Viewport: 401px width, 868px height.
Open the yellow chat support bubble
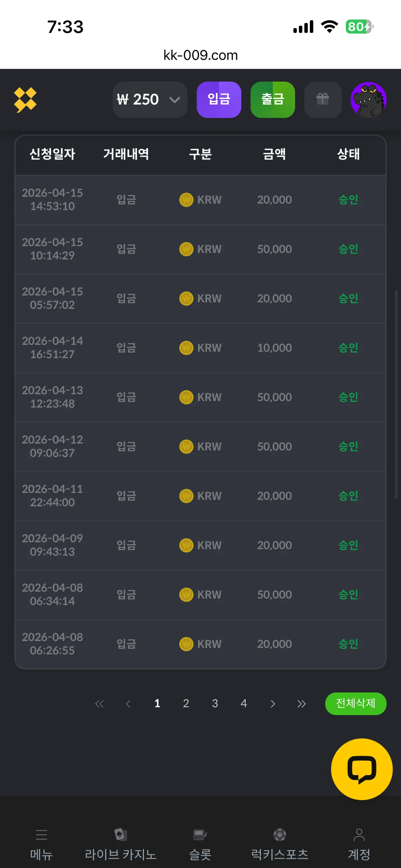tap(362, 769)
